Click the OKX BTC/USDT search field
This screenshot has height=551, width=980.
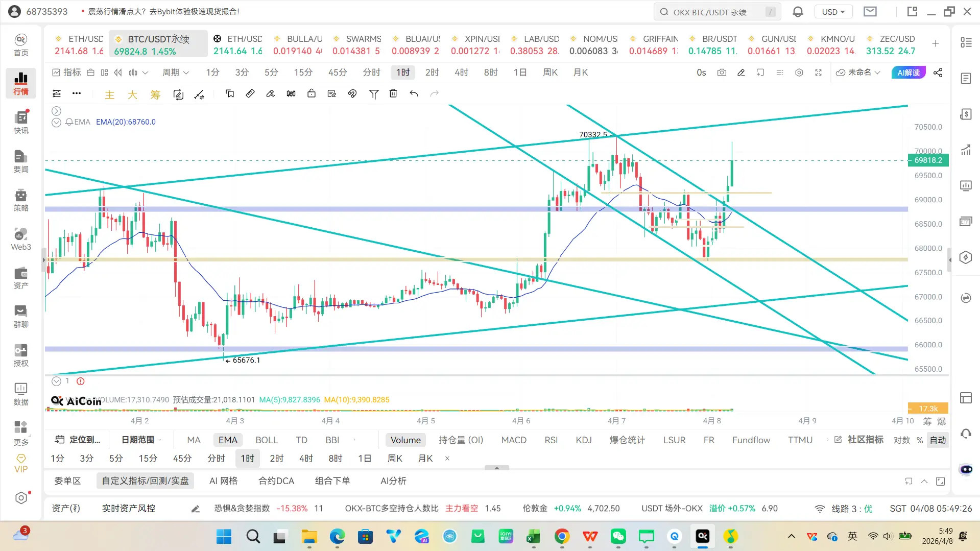717,12
